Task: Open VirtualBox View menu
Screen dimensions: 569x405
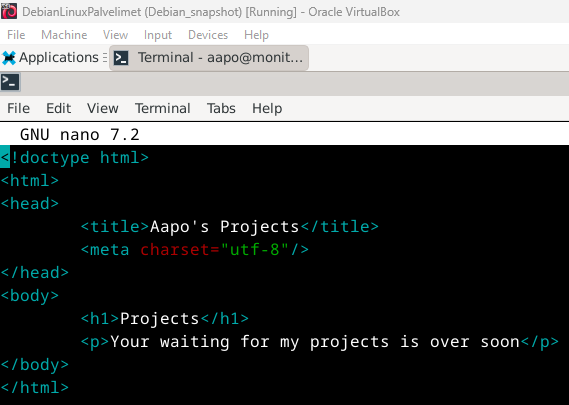Action: point(115,35)
